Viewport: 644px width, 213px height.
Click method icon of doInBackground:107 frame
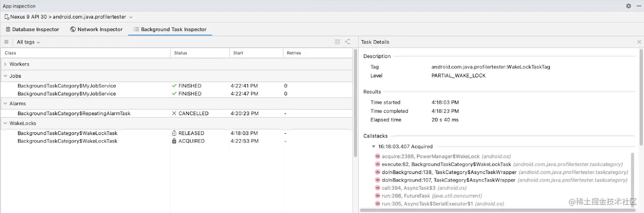pos(377,180)
